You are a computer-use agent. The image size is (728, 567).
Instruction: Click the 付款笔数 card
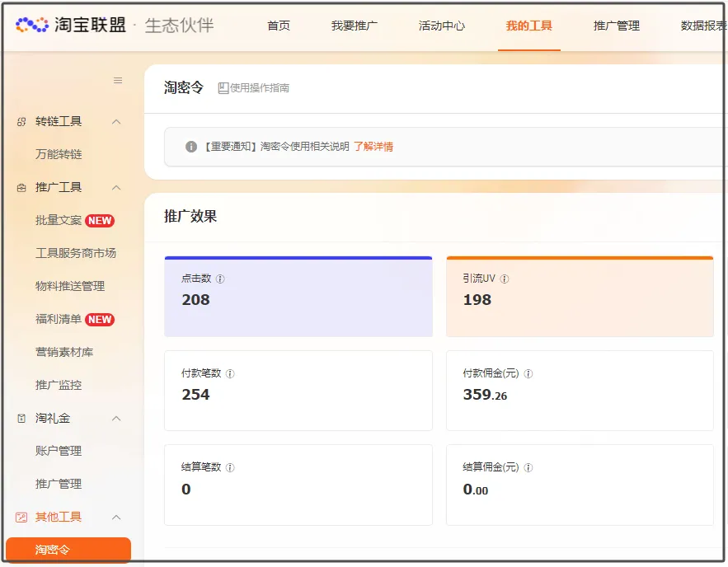click(298, 391)
